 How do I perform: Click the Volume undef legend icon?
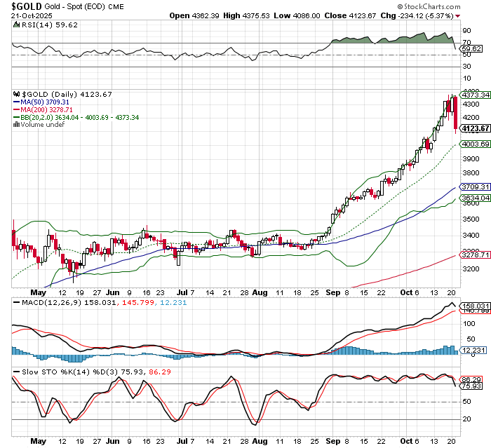(x=16, y=125)
